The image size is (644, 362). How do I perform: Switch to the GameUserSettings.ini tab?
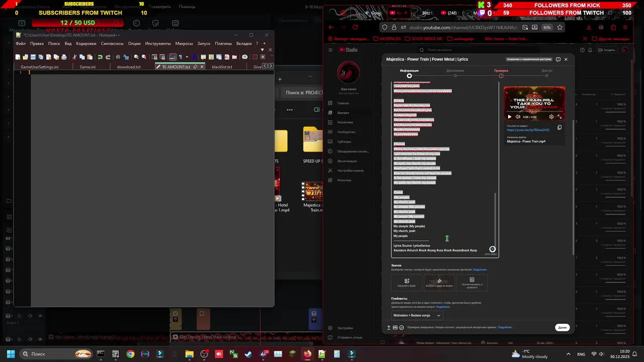pyautogui.click(x=39, y=67)
